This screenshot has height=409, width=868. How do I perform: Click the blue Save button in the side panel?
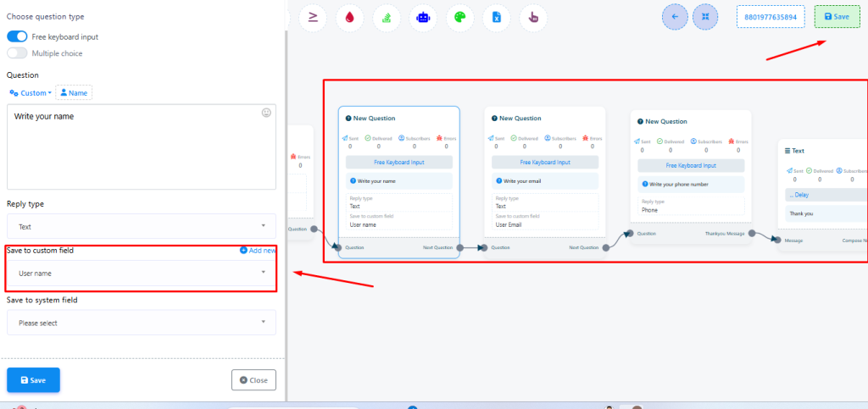[x=33, y=380]
